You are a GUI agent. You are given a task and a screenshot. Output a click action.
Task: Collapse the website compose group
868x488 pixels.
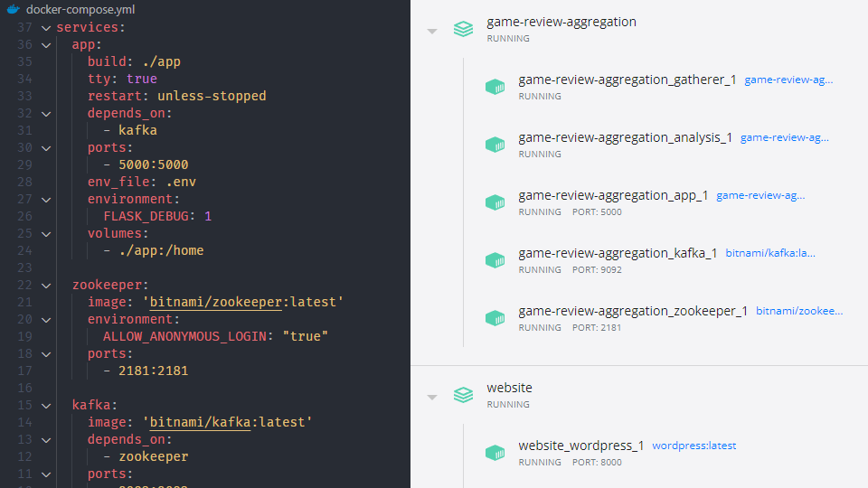[432, 398]
